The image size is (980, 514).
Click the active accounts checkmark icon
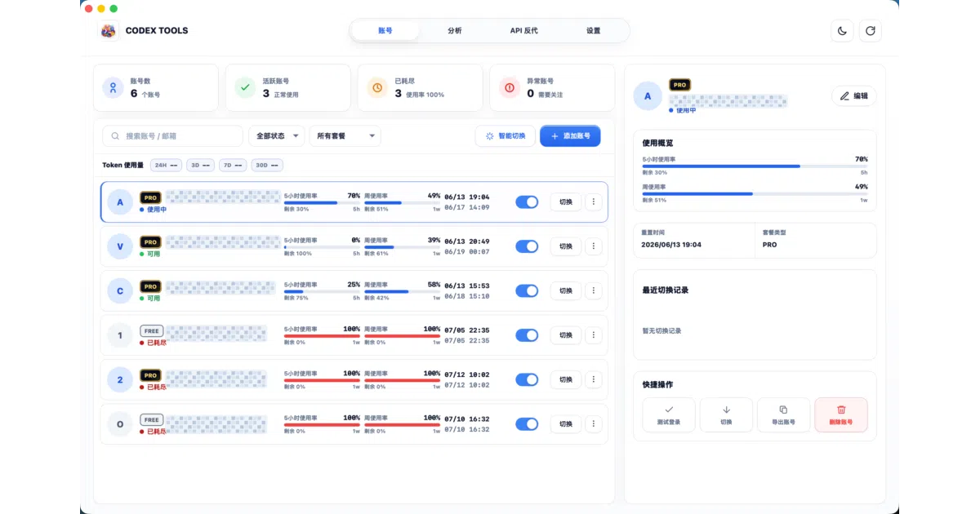coord(245,87)
